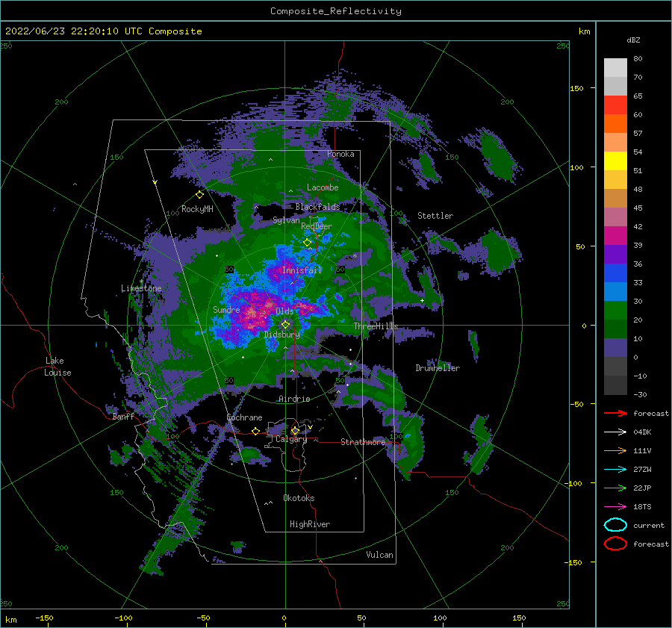Click the orange 111V arrow in legend
The image size is (672, 628).
click(x=615, y=450)
